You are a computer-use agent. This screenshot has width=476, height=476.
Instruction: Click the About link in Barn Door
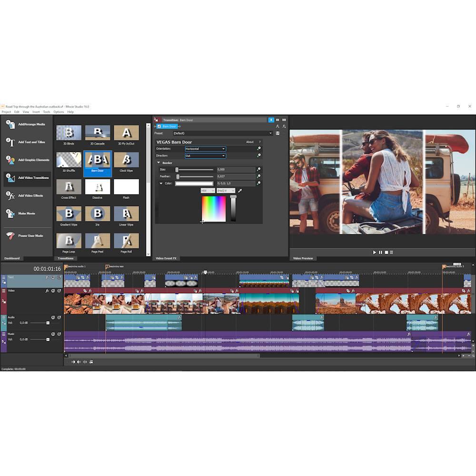coord(250,142)
